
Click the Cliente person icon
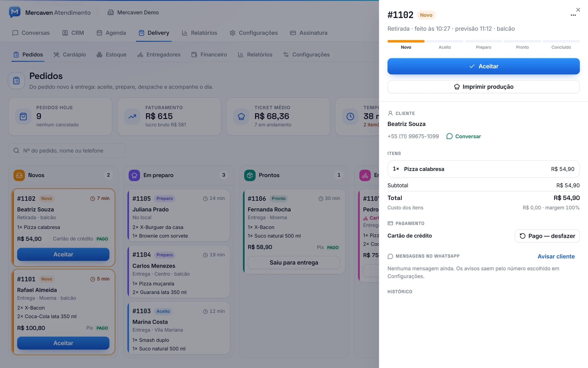[390, 113]
